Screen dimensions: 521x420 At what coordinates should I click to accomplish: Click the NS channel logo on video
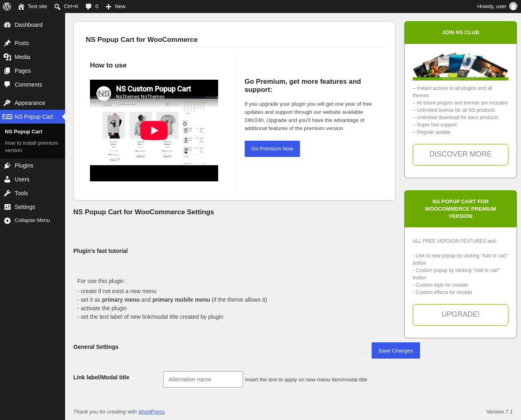pos(104,94)
